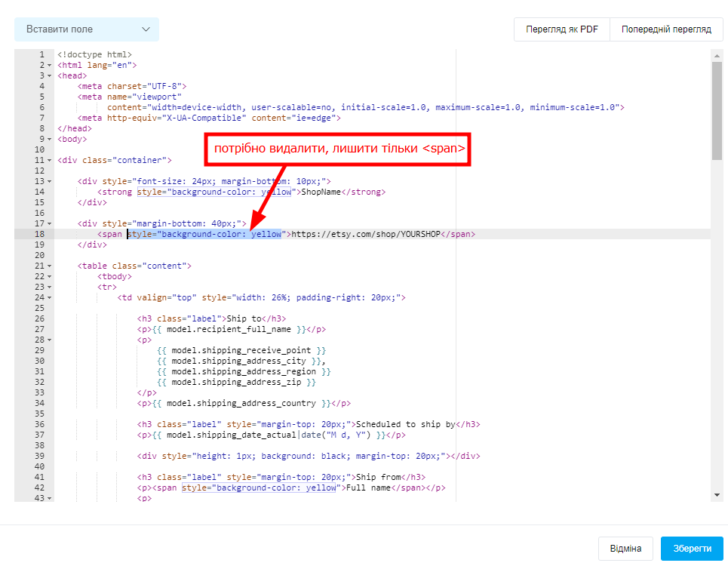Viewport: 728px width, 566px height.
Task: Collapse fold arrow on line 3 head
Action: pyautogui.click(x=50, y=75)
